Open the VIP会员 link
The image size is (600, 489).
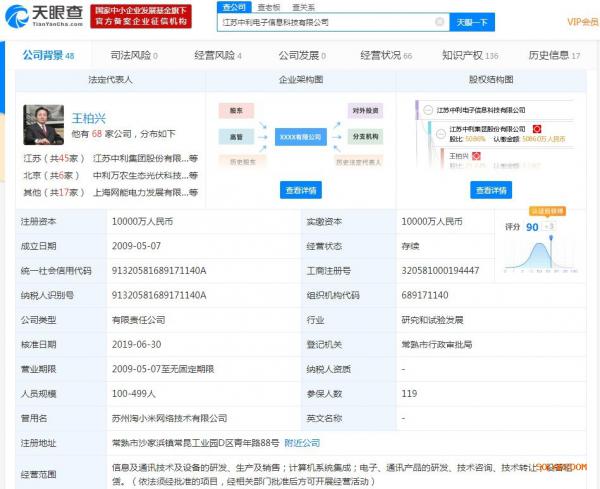[583, 22]
